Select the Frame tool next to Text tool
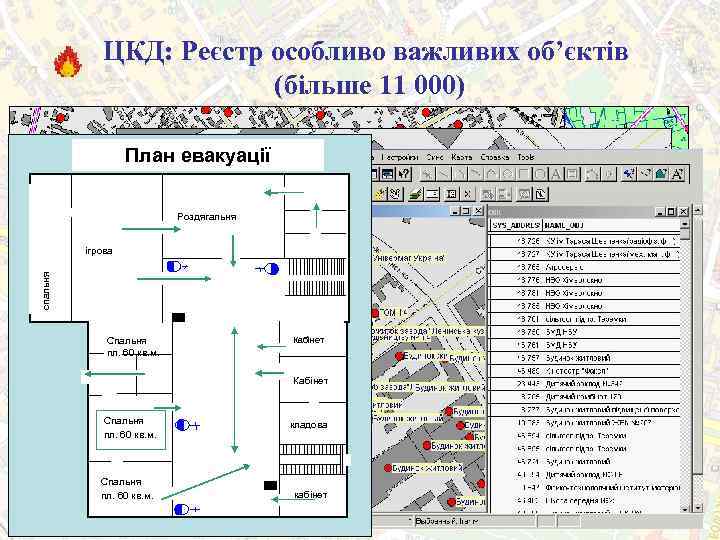Screen dimensions: 720x540 pos(572,174)
